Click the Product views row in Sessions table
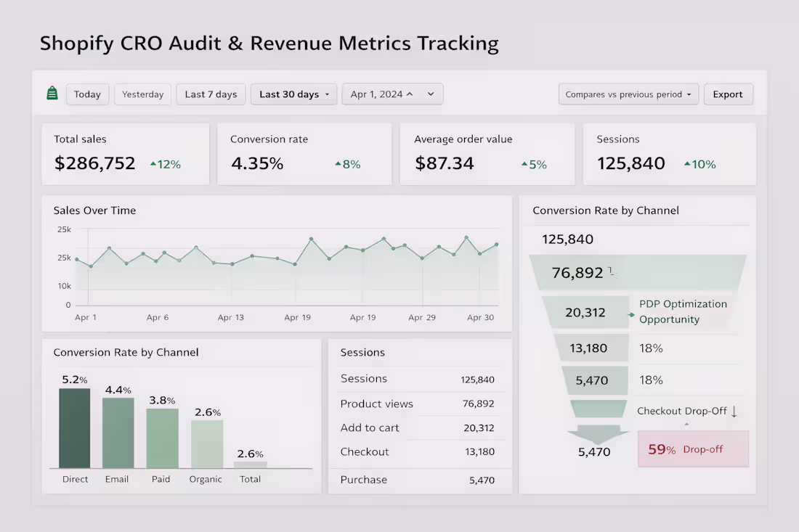The width and height of the screenshot is (799, 532). [x=418, y=404]
